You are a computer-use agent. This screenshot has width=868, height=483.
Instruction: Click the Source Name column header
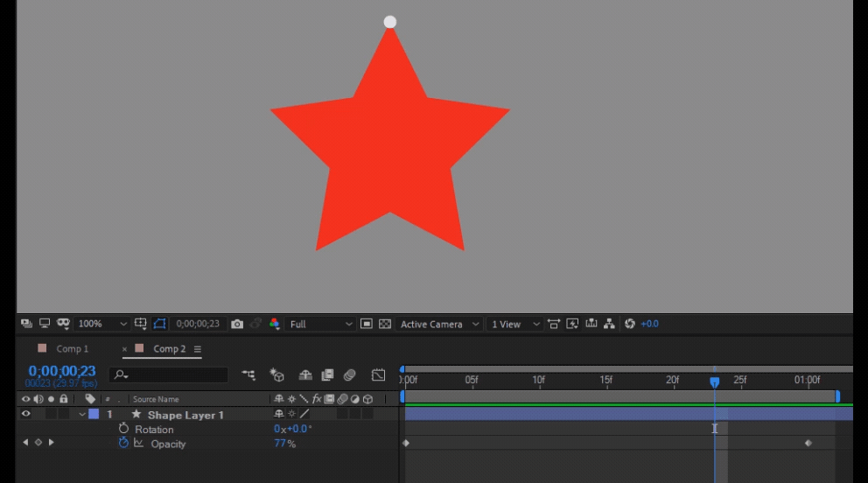click(x=156, y=400)
